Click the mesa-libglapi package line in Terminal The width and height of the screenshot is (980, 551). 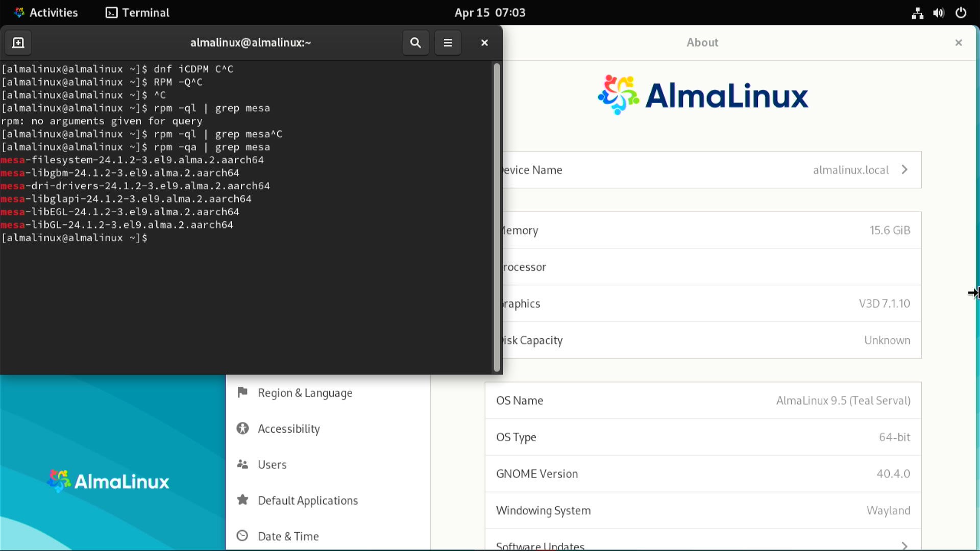pyautogui.click(x=126, y=199)
